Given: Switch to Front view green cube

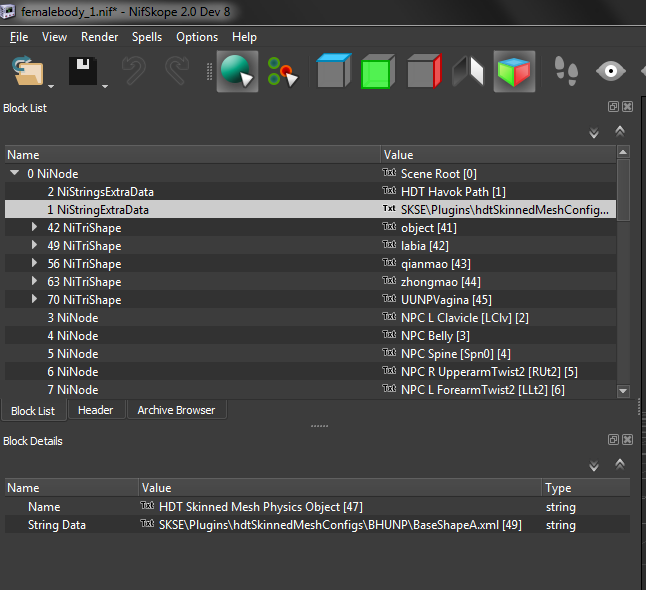Looking at the screenshot, I should [377, 72].
